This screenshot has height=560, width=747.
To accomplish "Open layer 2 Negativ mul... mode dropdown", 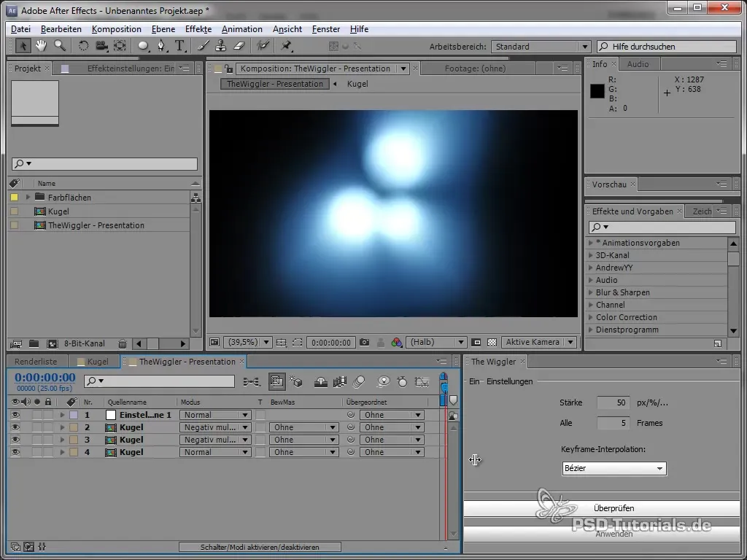I will [215, 427].
